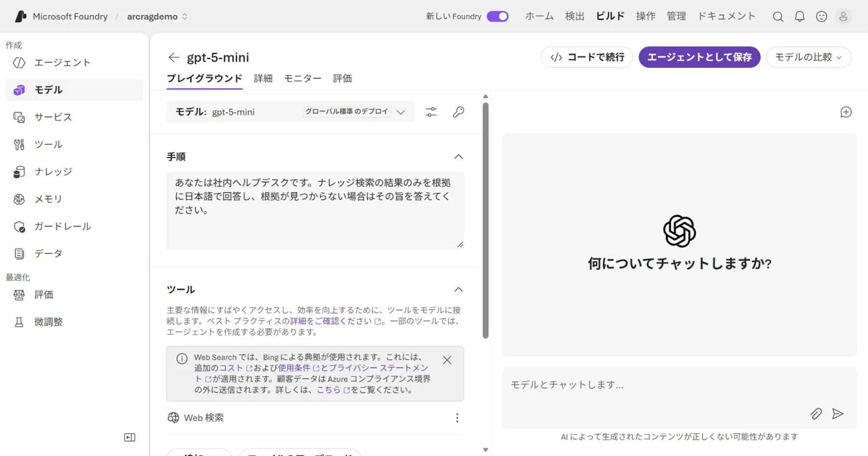The image size is (868, 456).
Task: Collapse the ツール section
Action: pos(458,289)
